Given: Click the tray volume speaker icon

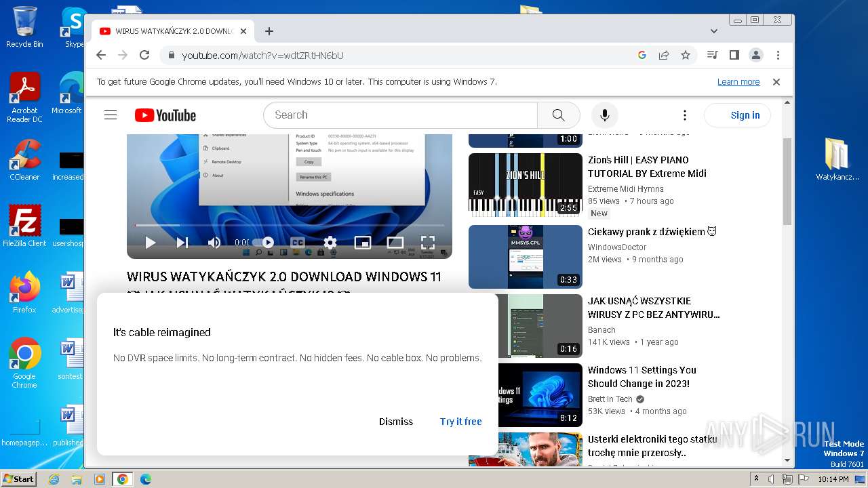Looking at the screenshot, I should (771, 479).
